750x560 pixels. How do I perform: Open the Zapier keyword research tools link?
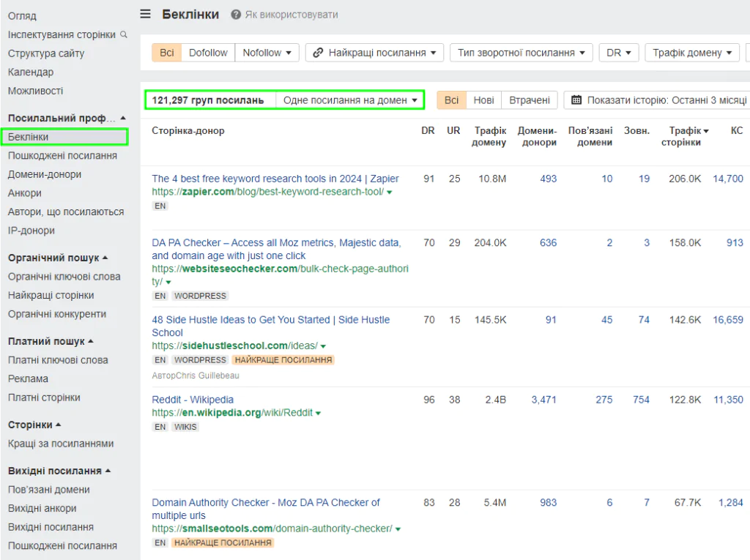pos(275,179)
